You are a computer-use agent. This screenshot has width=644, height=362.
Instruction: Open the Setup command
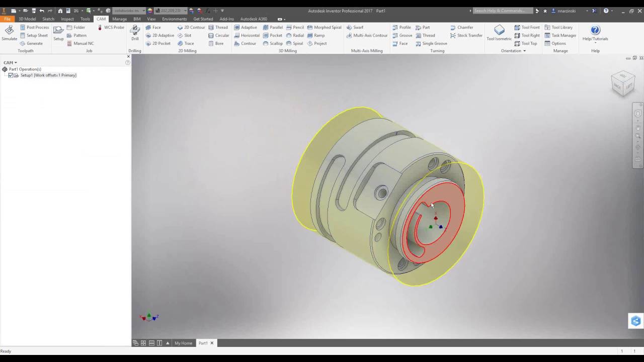click(x=58, y=33)
